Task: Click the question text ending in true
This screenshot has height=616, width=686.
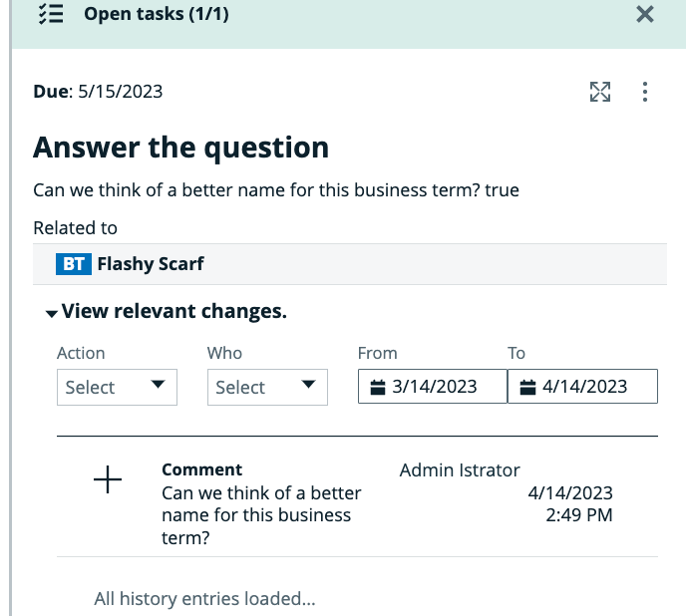Action: point(276,190)
